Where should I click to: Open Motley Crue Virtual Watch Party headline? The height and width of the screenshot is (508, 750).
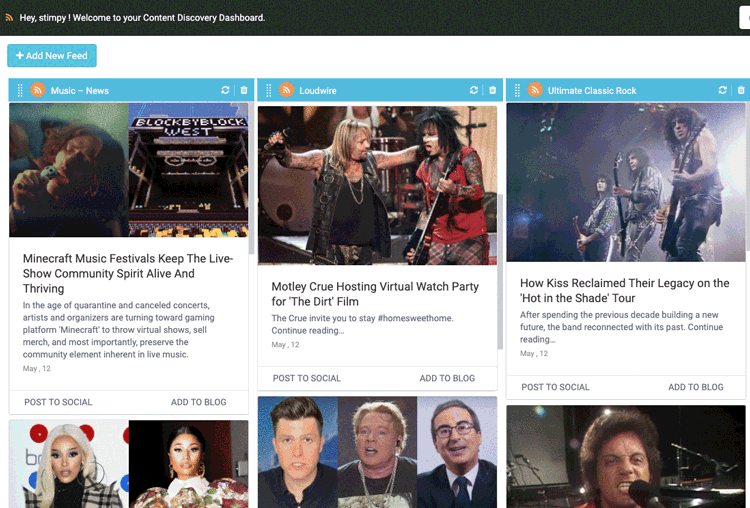pos(375,294)
